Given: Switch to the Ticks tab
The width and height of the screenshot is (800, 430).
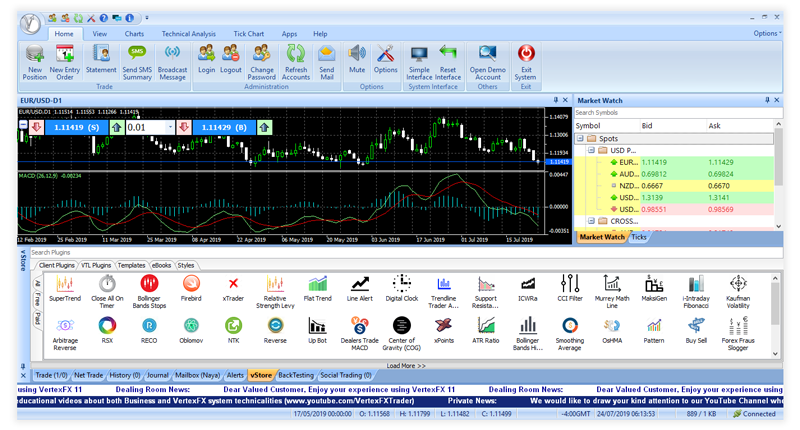Looking at the screenshot, I should tap(639, 237).
